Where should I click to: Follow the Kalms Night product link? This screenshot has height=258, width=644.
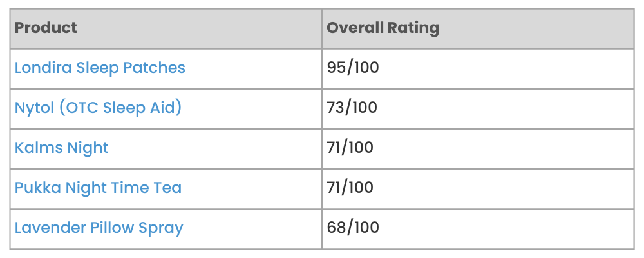[62, 148]
